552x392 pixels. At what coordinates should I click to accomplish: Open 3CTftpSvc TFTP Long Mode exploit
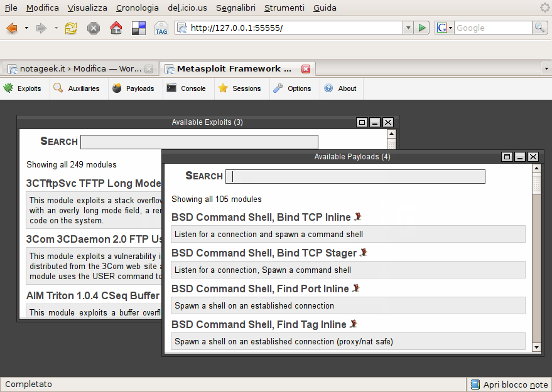(94, 183)
